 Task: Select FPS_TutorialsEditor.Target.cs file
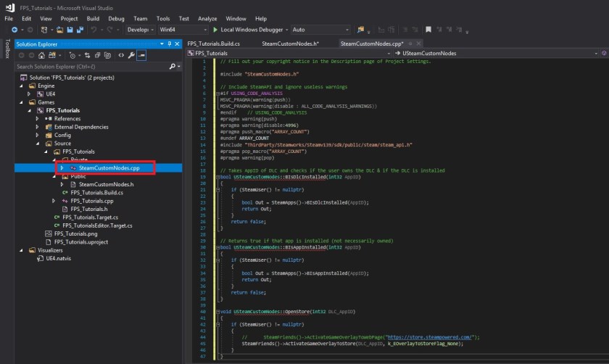pyautogui.click(x=97, y=226)
